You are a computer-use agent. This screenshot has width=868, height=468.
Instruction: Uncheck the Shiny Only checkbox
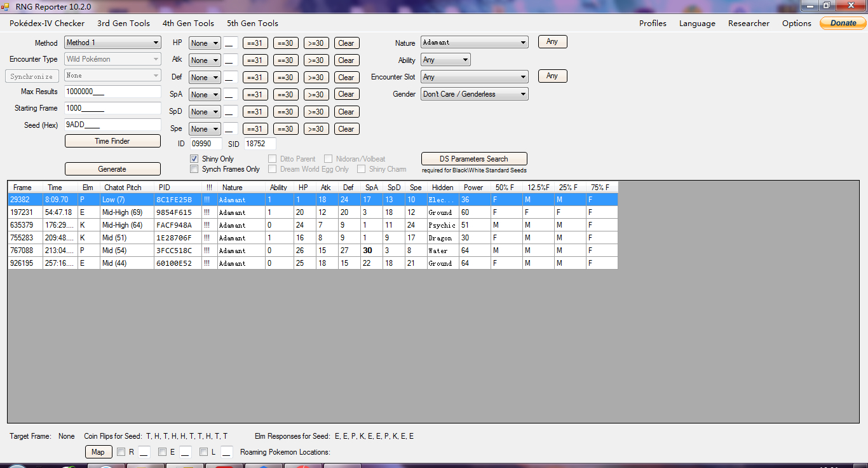[194, 159]
